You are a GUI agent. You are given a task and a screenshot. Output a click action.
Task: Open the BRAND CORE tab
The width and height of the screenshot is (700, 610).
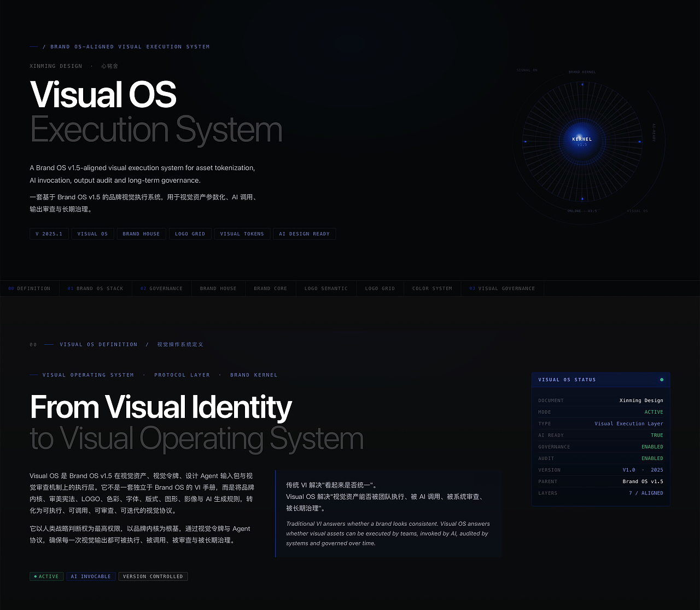click(270, 288)
